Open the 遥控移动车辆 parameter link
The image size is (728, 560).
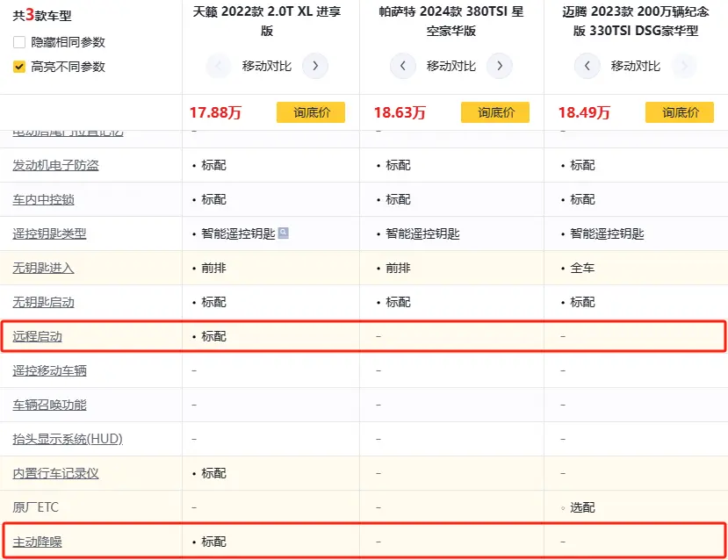tap(49, 370)
